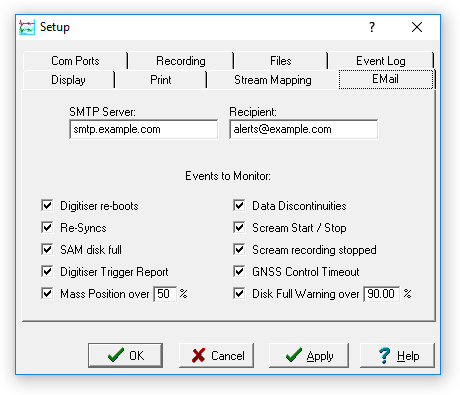Open the Print tab

pos(161,80)
